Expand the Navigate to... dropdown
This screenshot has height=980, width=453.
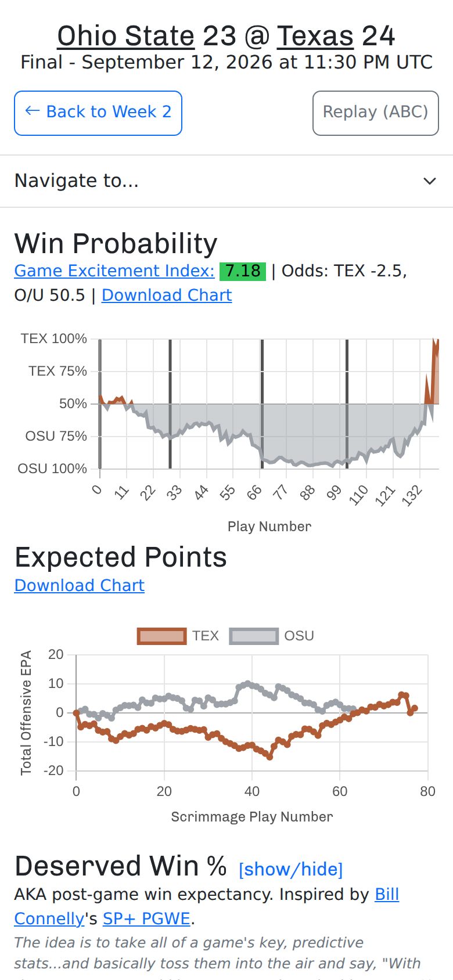pyautogui.click(x=227, y=181)
